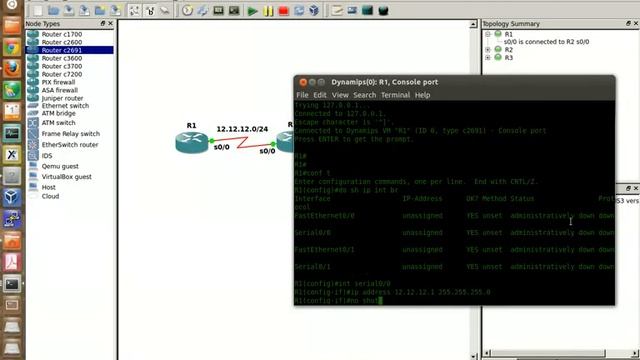Click the green Start all devices button
The image size is (640, 360).
coord(252,11)
